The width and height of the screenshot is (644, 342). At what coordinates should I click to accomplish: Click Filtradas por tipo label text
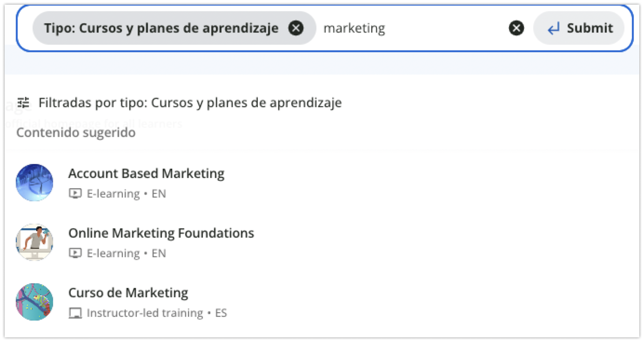[x=190, y=103]
